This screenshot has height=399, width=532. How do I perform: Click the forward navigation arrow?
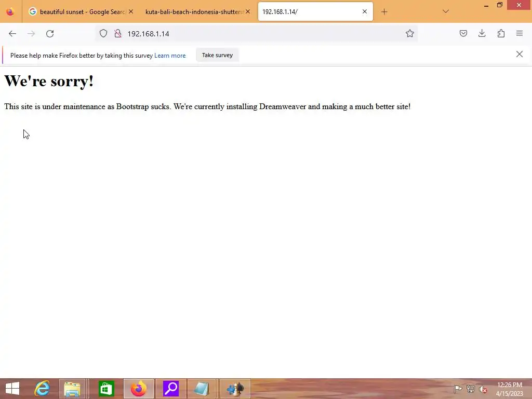tap(31, 34)
